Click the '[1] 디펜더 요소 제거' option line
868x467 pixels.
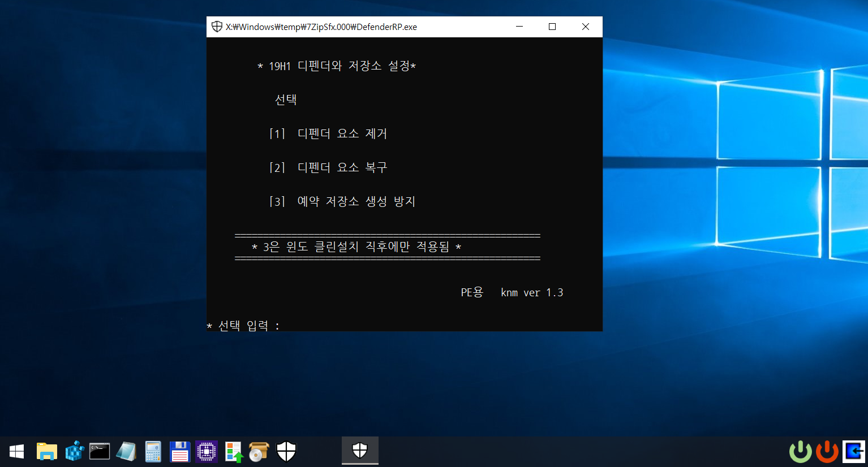[328, 133]
